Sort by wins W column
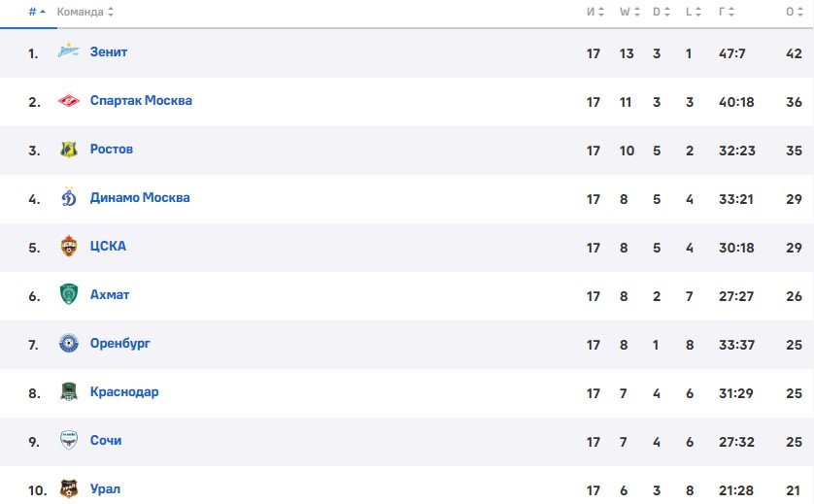This screenshot has width=814, height=504. tap(629, 12)
